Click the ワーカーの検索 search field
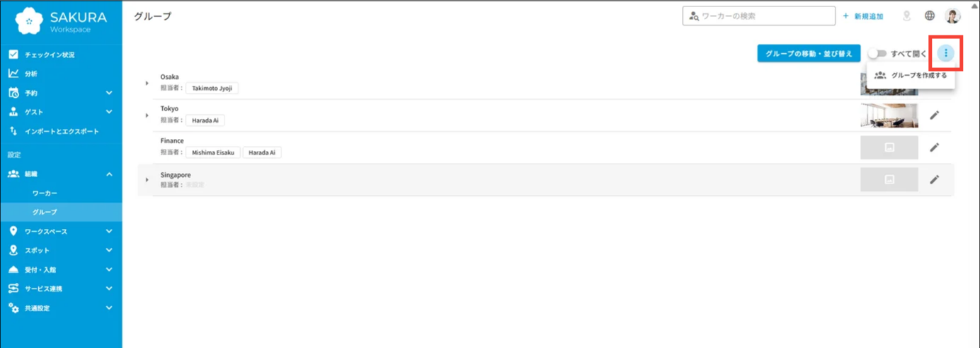 click(759, 16)
